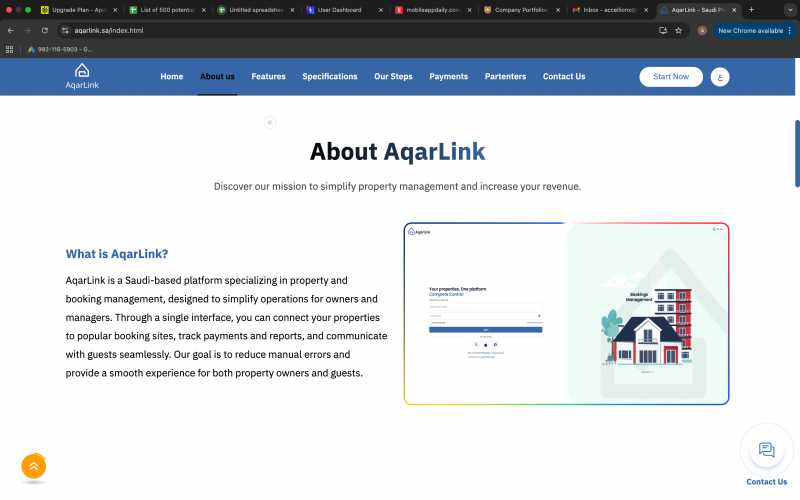Switch language with the Arabic toggle button
This screenshot has height=500, width=800.
(x=720, y=77)
